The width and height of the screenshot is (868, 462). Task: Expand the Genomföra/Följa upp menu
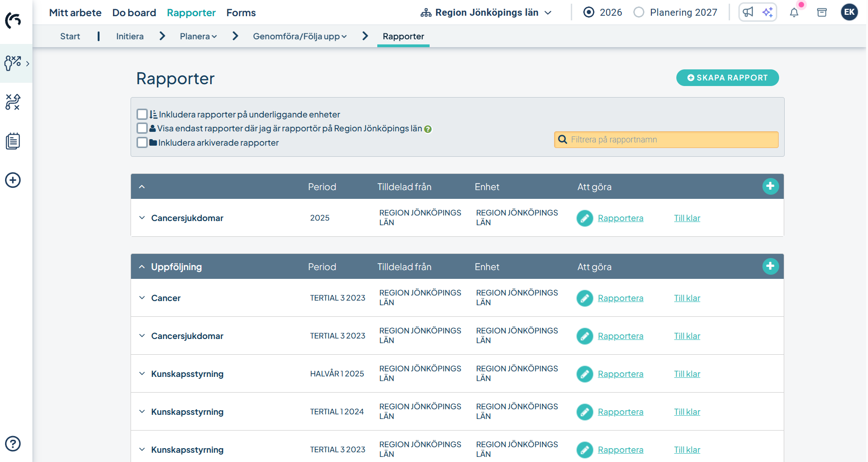coord(300,37)
